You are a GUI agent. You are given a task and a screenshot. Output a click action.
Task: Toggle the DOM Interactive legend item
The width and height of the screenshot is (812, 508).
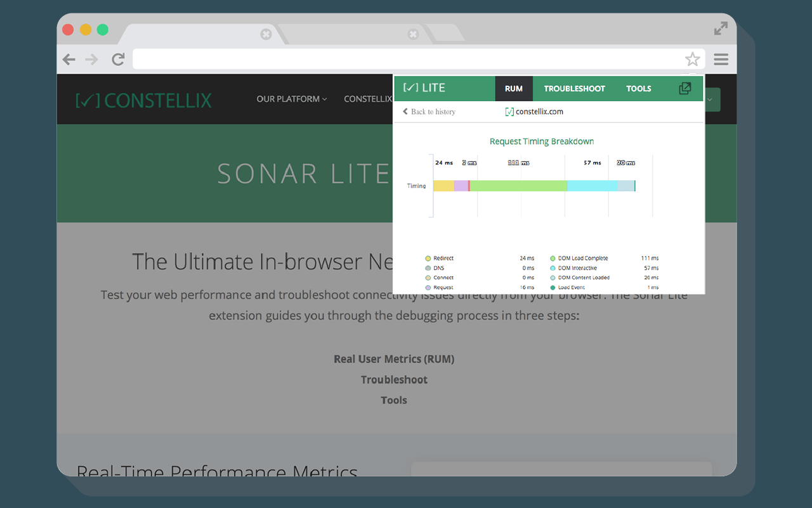[577, 268]
